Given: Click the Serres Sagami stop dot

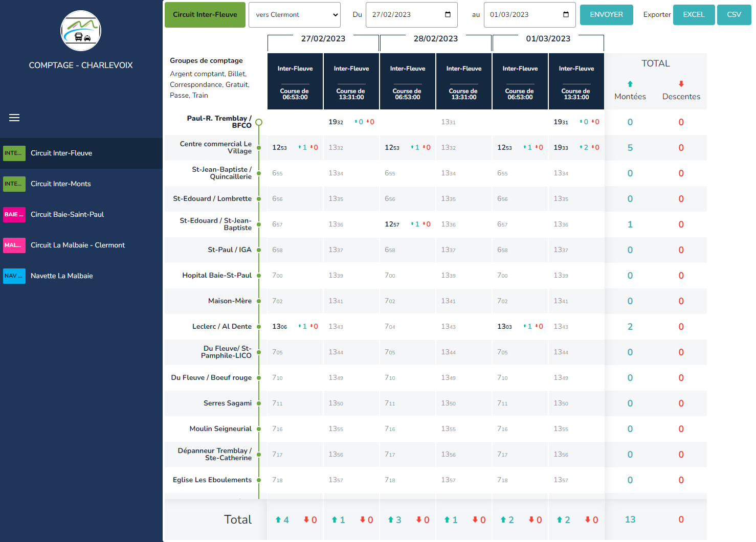Looking at the screenshot, I should [x=259, y=403].
